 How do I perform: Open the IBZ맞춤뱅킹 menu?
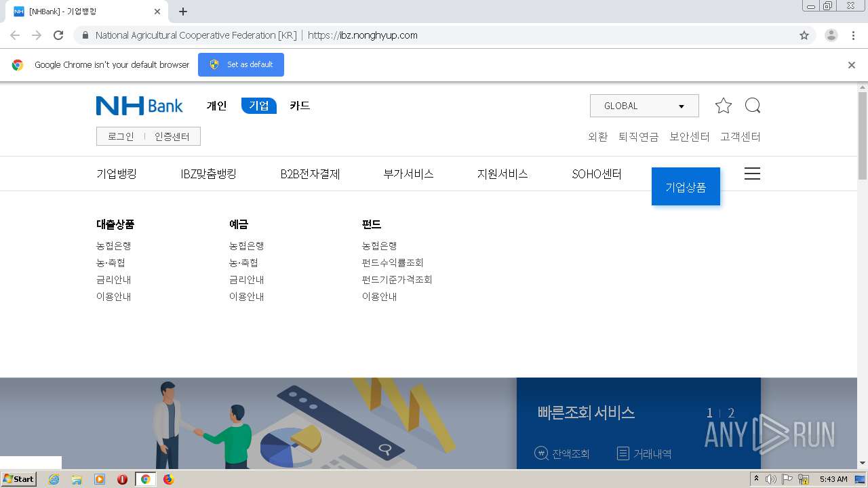(x=209, y=174)
